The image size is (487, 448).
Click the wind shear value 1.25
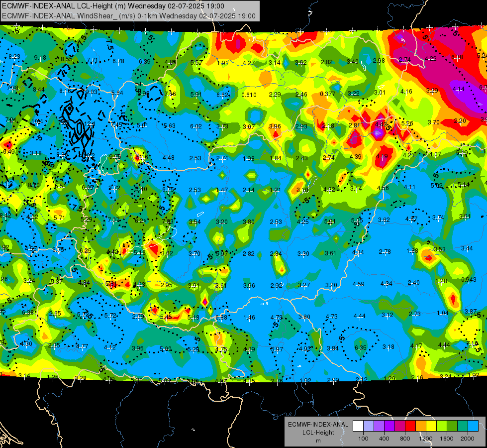pos(53,377)
